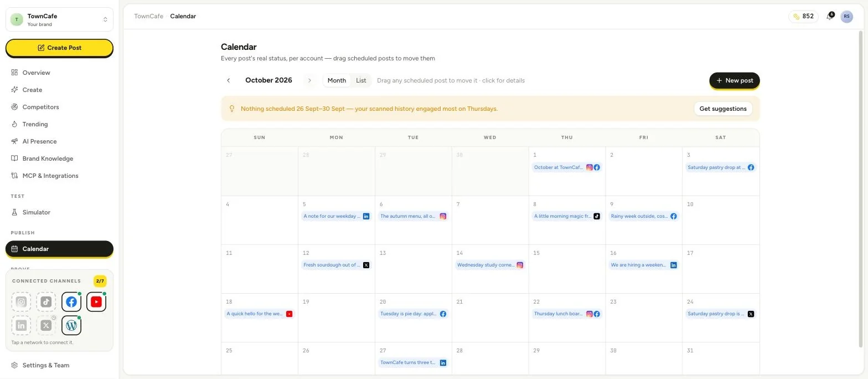The height and width of the screenshot is (379, 868).
Task: Open Trending section
Action: [35, 124]
